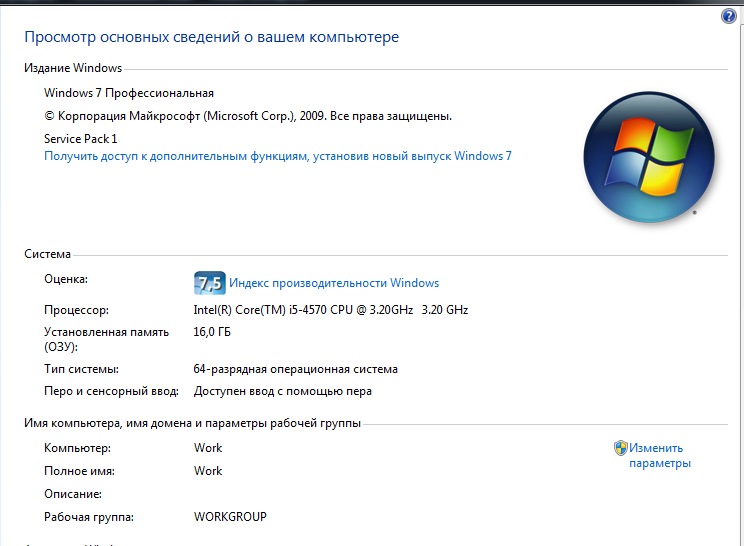Select installed memory value 16,0 ГБ
This screenshot has height=546, width=744.
212,332
